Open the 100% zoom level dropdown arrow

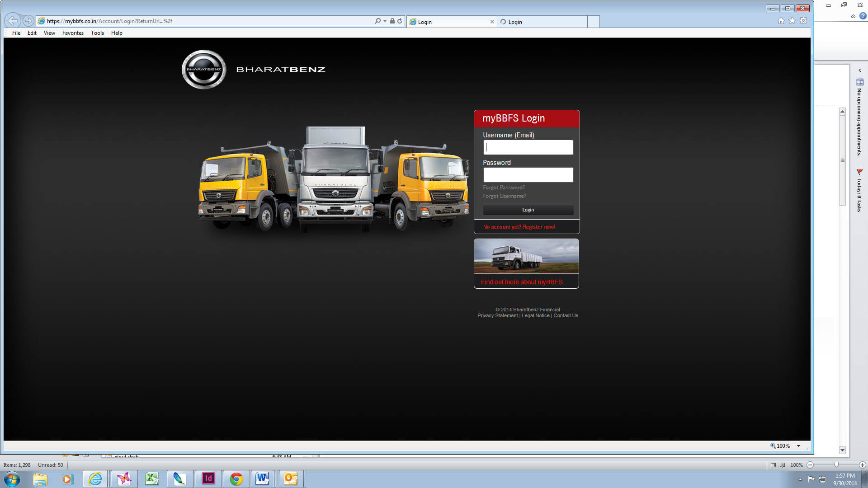pos(799,446)
